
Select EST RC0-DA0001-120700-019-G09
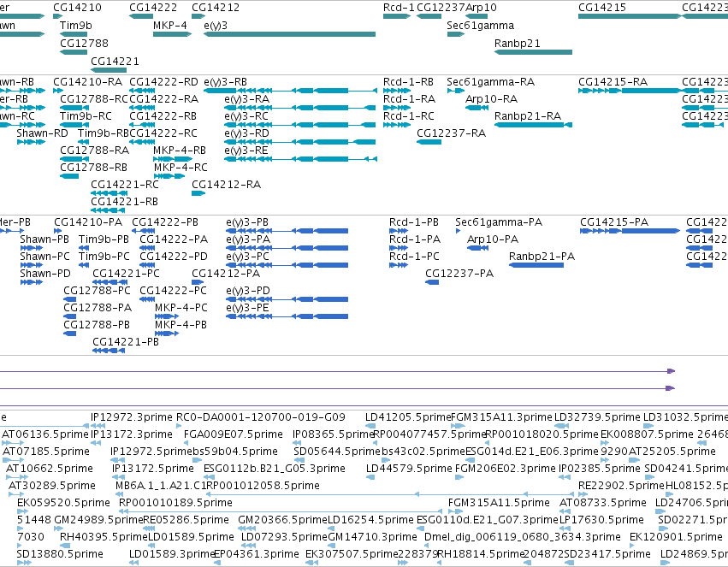click(261, 417)
